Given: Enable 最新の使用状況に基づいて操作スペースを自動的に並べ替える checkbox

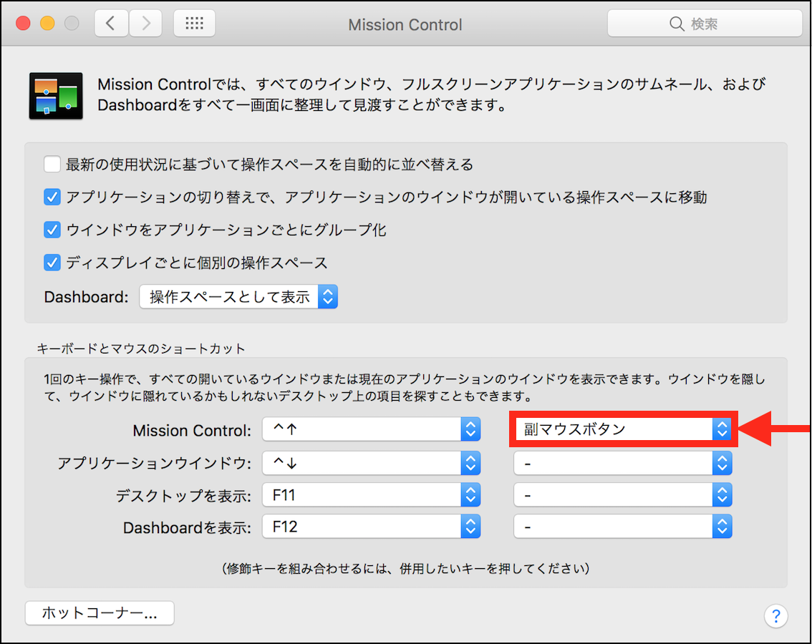Looking at the screenshot, I should pos(52,165).
